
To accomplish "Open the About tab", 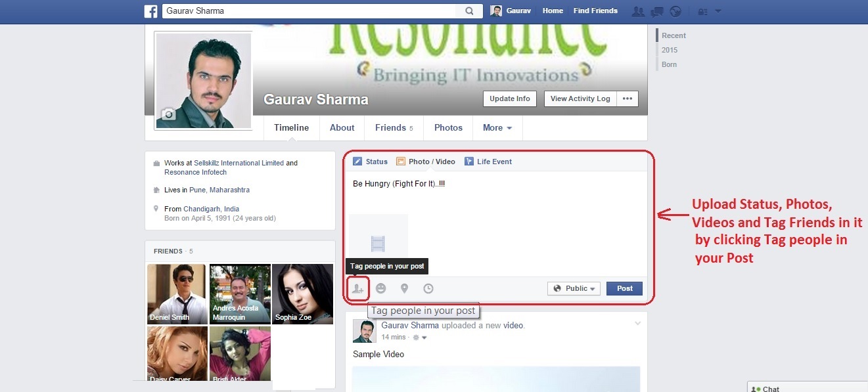I will (x=342, y=128).
